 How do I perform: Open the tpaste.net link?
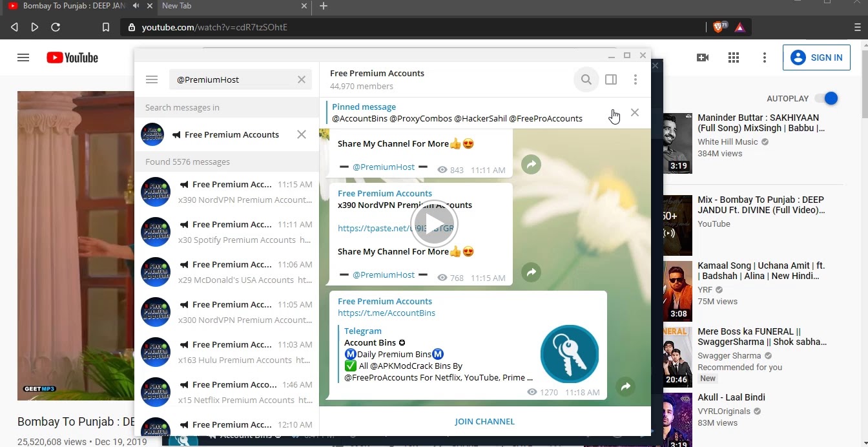(x=396, y=228)
